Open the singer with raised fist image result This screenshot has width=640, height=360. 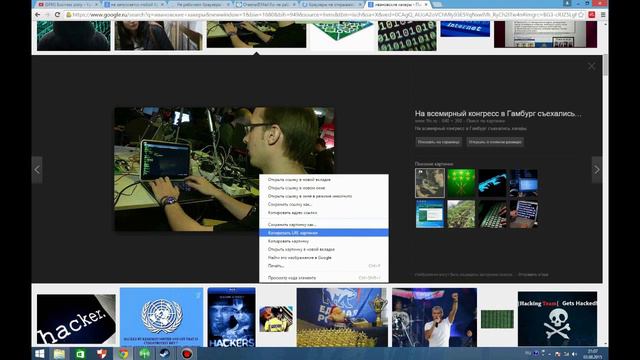(x=434, y=317)
